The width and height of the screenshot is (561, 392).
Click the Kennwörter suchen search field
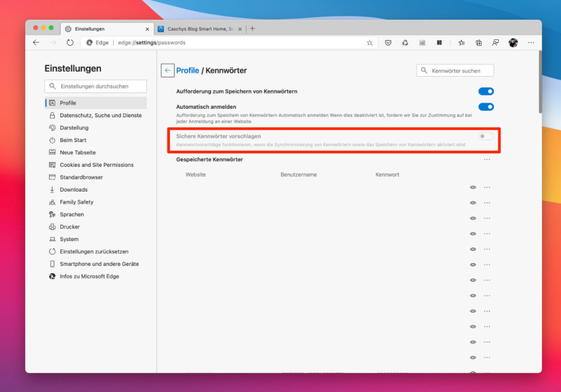click(x=456, y=70)
